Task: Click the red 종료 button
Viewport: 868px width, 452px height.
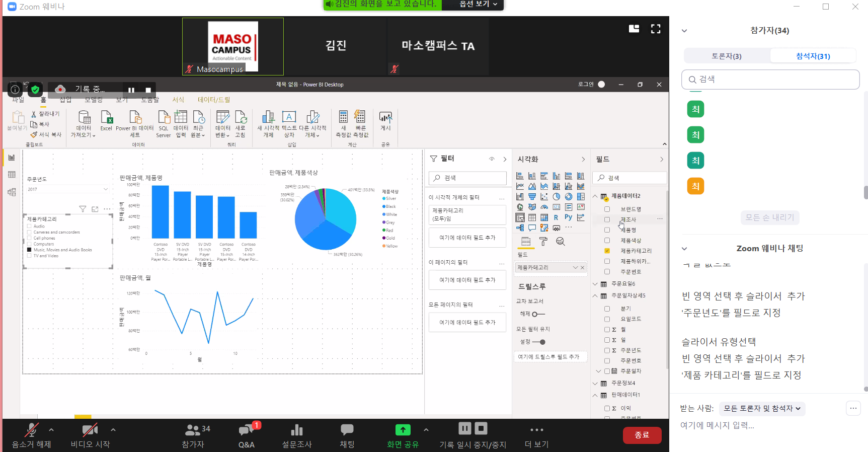Action: point(642,435)
